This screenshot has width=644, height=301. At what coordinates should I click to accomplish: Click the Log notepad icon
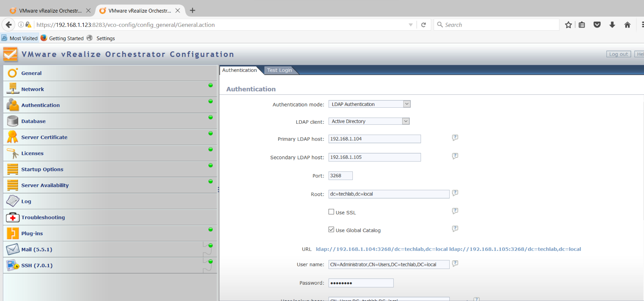[x=12, y=201]
